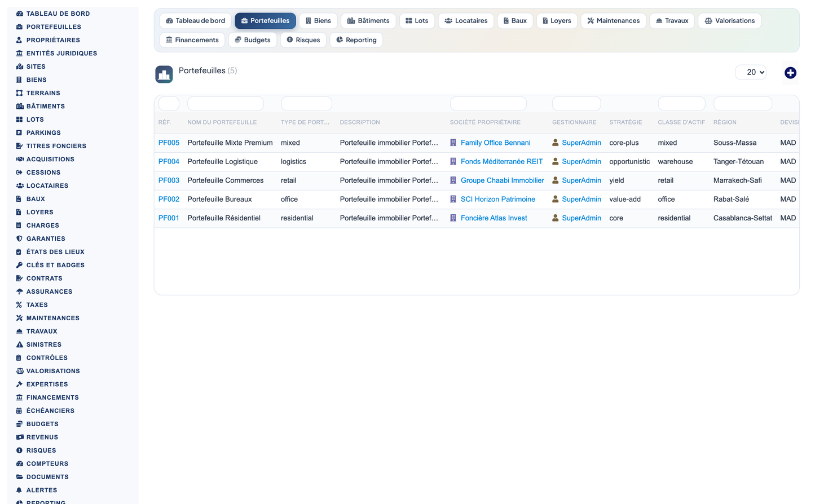Click the Sites icon in sidebar
The width and height of the screenshot is (815, 504).
point(20,67)
